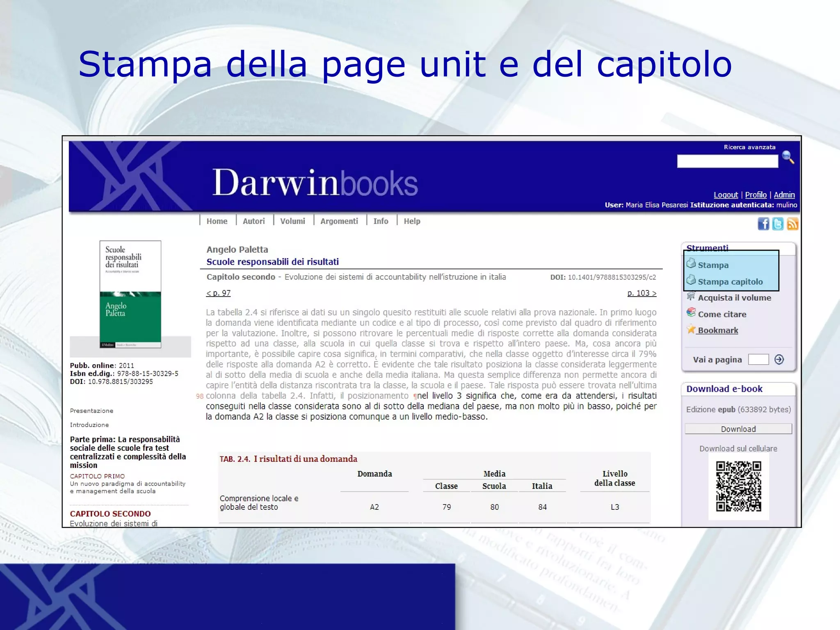The width and height of the screenshot is (840, 630).
Task: Open the Admin link
Action: point(784,195)
